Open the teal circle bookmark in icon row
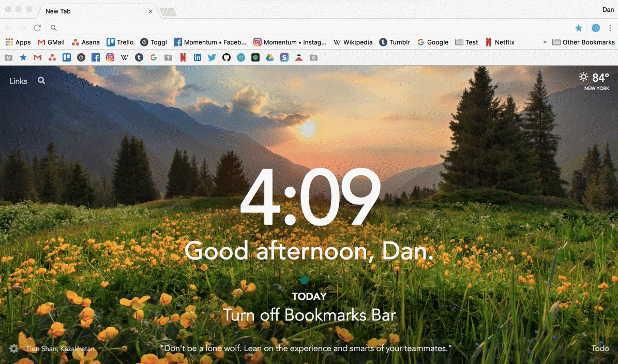618x364 pixels. 241,57
